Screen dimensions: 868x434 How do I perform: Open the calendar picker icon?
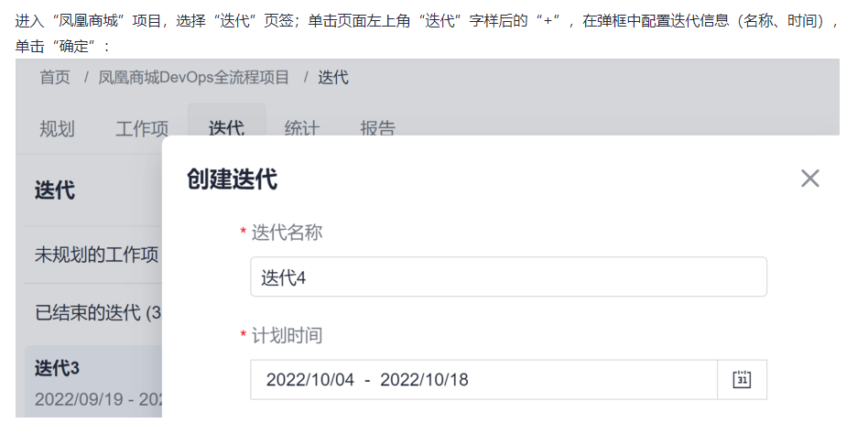742,379
